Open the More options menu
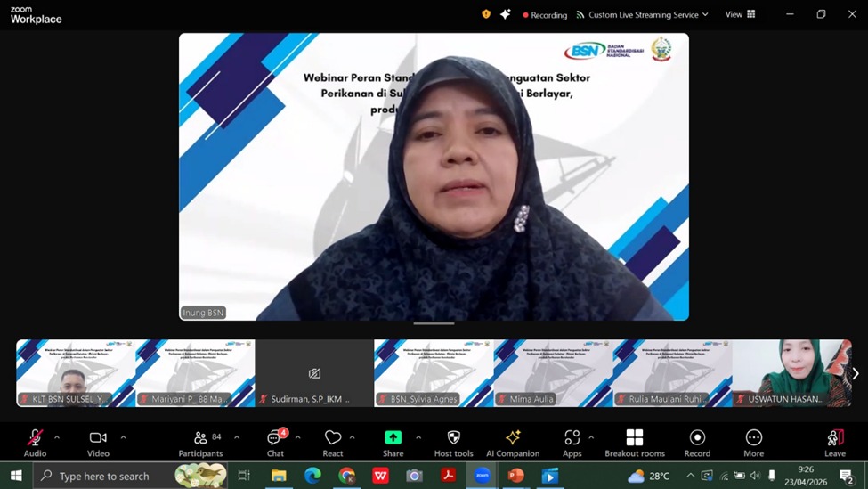The image size is (868, 489). [x=753, y=442]
